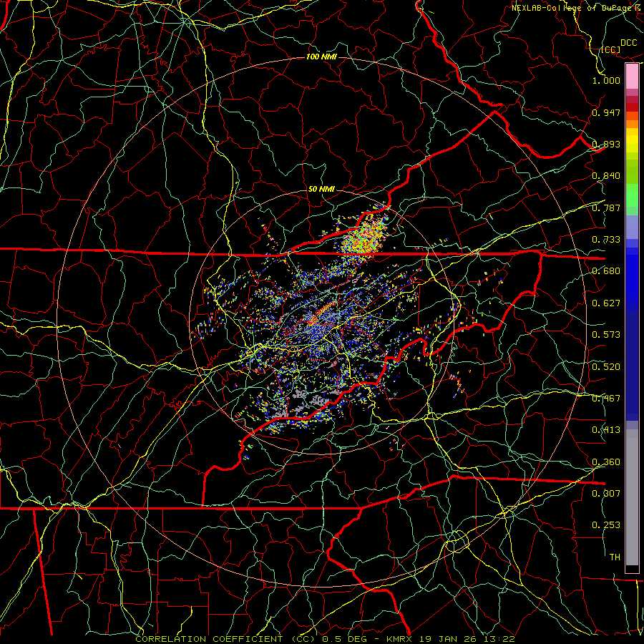Click the TH threshold legend label
This screenshot has width=644, height=644.
[615, 557]
